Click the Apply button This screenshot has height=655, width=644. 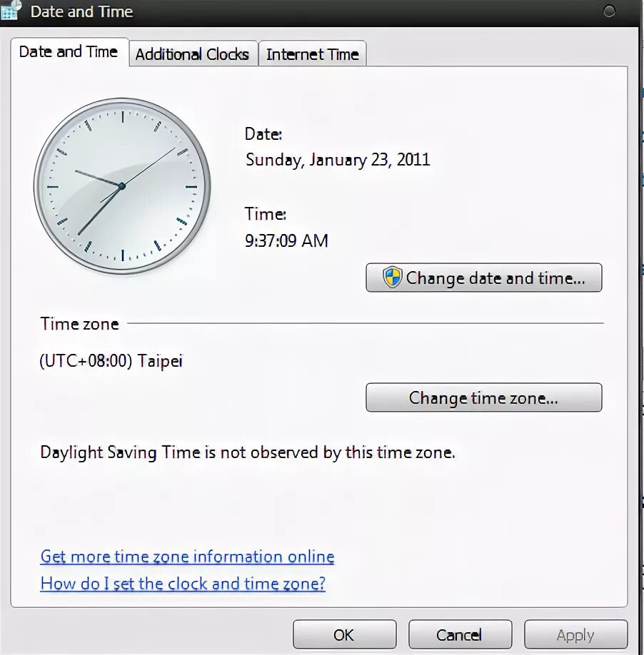[576, 634]
